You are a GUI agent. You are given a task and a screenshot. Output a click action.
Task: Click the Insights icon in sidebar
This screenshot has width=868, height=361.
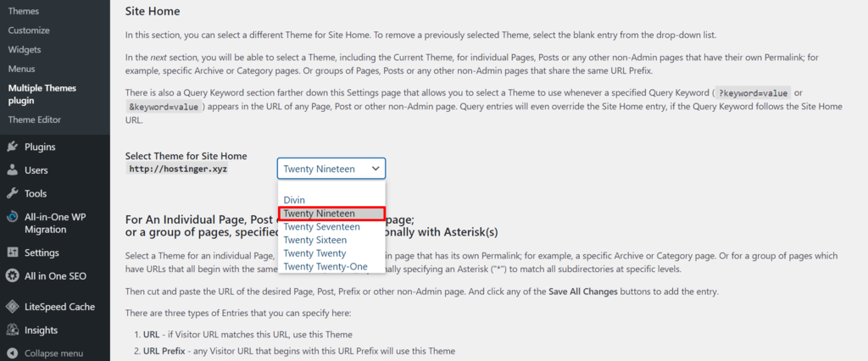[x=12, y=330]
